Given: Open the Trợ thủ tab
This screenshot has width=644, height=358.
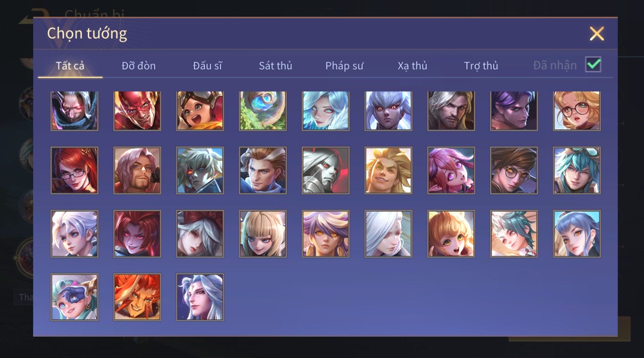Looking at the screenshot, I should point(481,66).
